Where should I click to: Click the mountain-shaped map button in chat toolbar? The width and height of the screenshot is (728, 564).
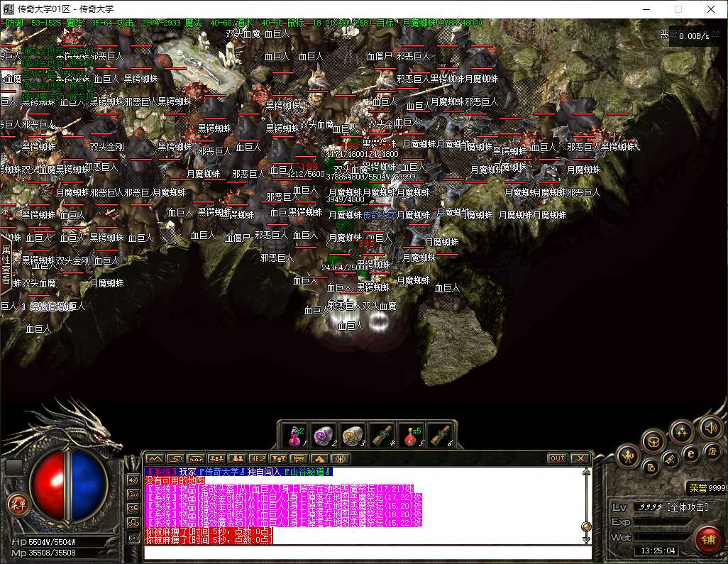pyautogui.click(x=154, y=458)
